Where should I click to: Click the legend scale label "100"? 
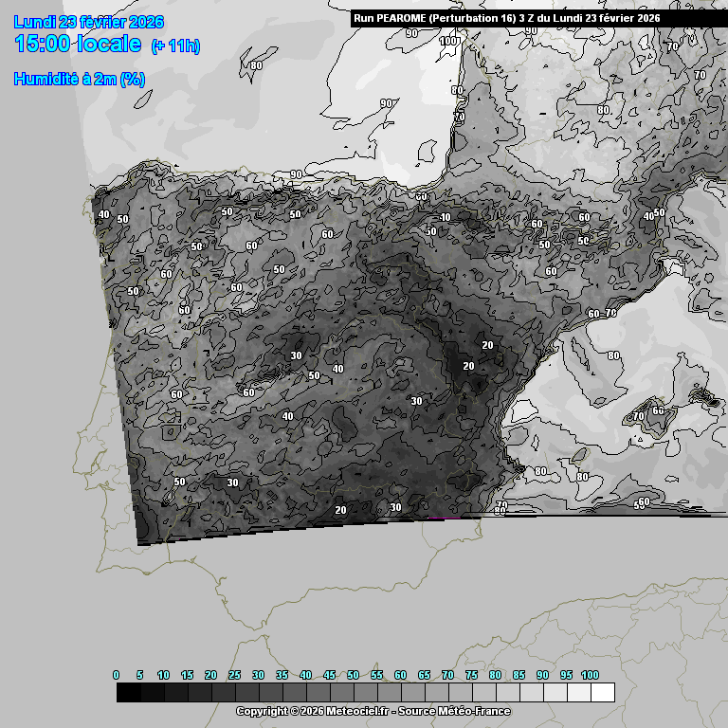coord(590,675)
